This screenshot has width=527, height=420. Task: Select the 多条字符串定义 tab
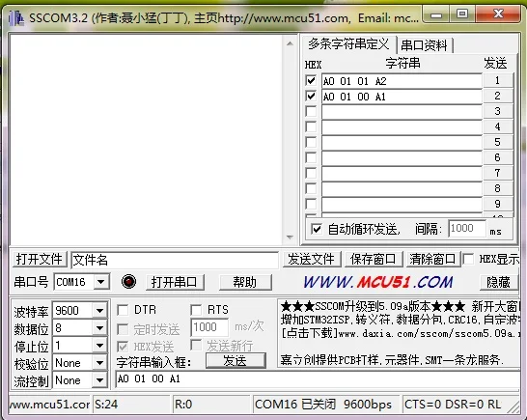tap(348, 44)
